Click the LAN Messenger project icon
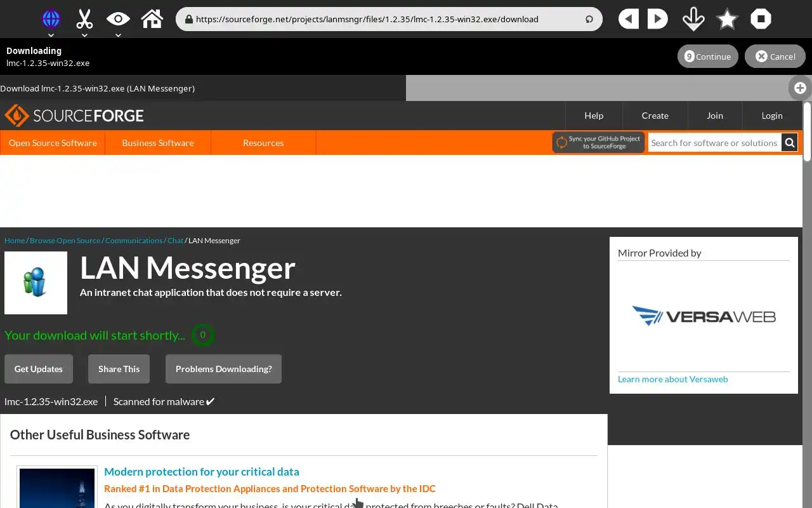Screen dimensions: 812x508 coord(36,283)
